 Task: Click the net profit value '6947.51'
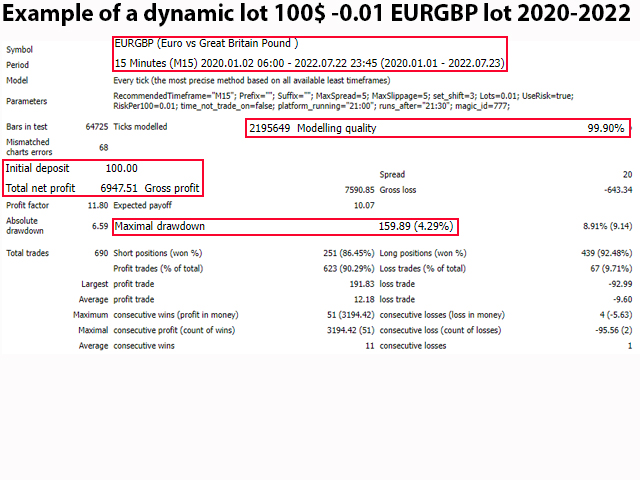point(119,188)
